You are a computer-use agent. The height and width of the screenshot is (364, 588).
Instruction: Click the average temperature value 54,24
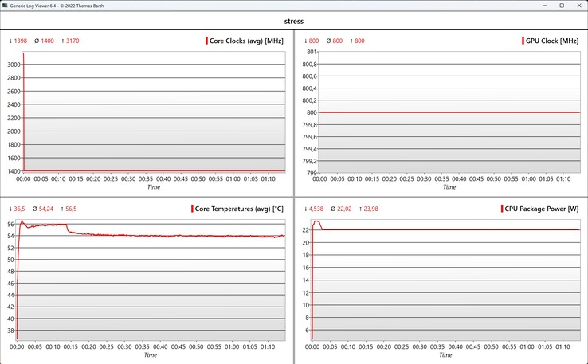tap(45, 209)
